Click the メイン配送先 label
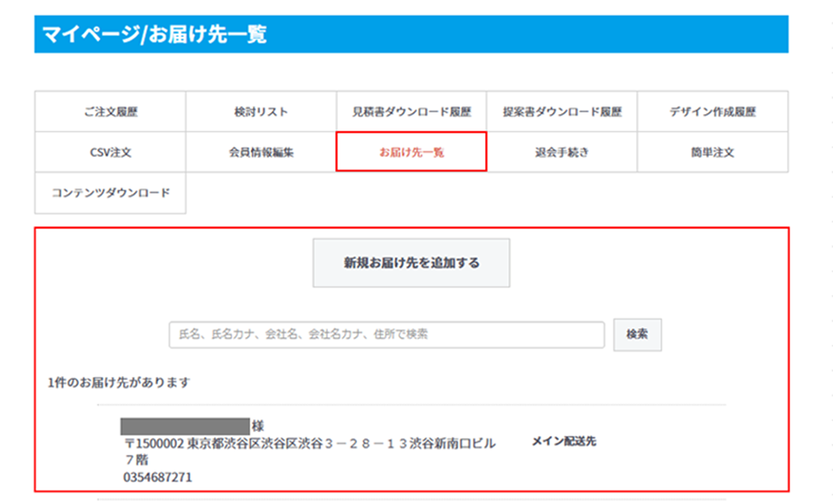This screenshot has width=833, height=504. point(564,441)
